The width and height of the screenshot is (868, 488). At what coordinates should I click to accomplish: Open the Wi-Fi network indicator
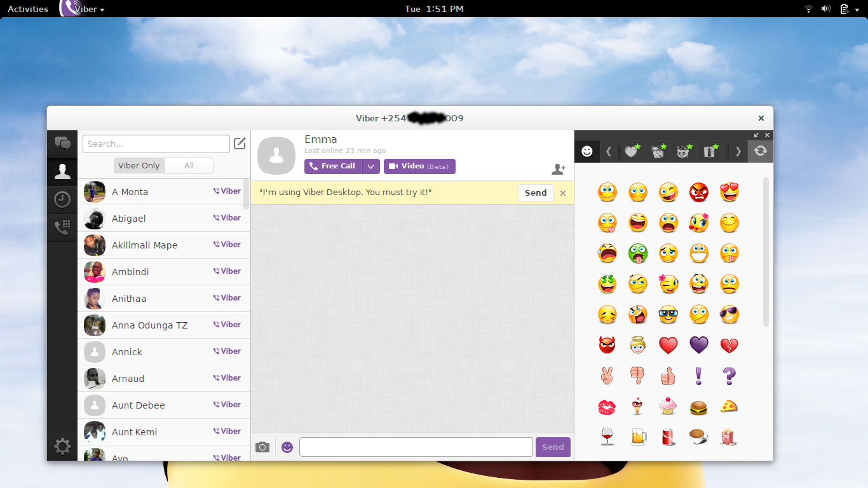click(x=808, y=9)
